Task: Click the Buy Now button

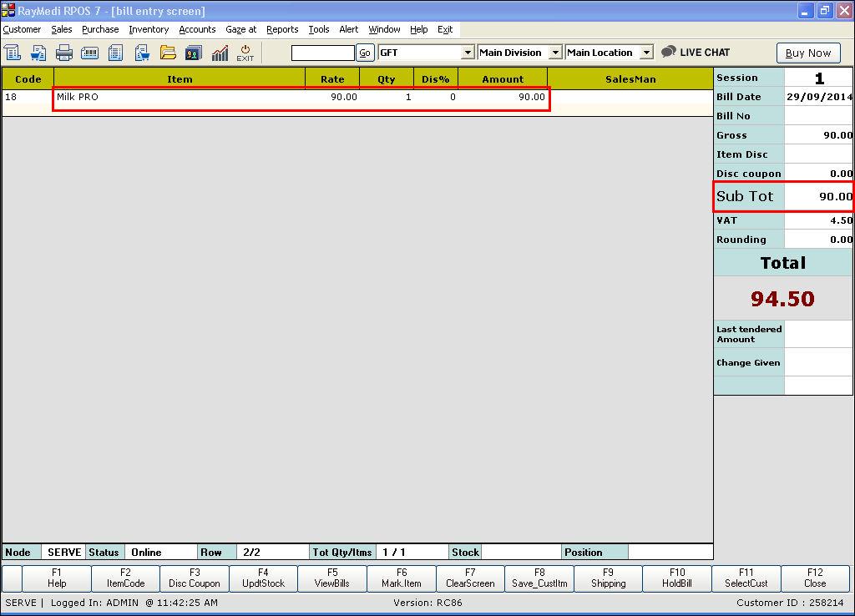Action: [808, 53]
